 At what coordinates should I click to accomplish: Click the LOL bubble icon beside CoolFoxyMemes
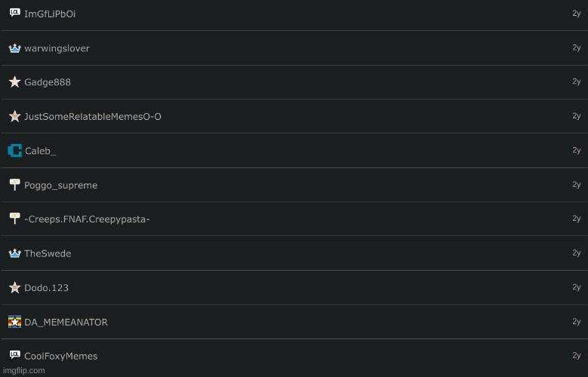coord(14,354)
